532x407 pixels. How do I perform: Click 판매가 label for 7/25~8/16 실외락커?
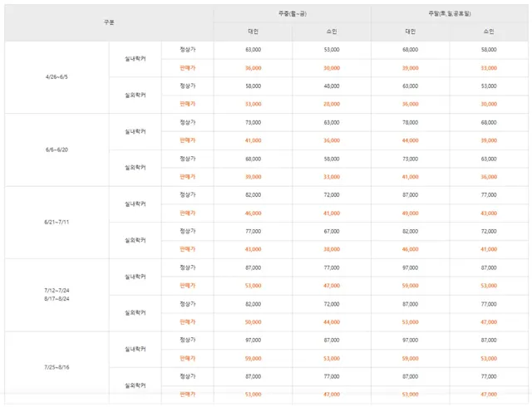coord(187,395)
